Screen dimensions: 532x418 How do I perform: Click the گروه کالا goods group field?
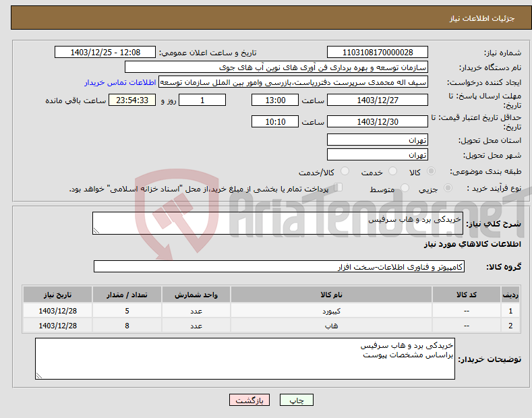(279, 267)
